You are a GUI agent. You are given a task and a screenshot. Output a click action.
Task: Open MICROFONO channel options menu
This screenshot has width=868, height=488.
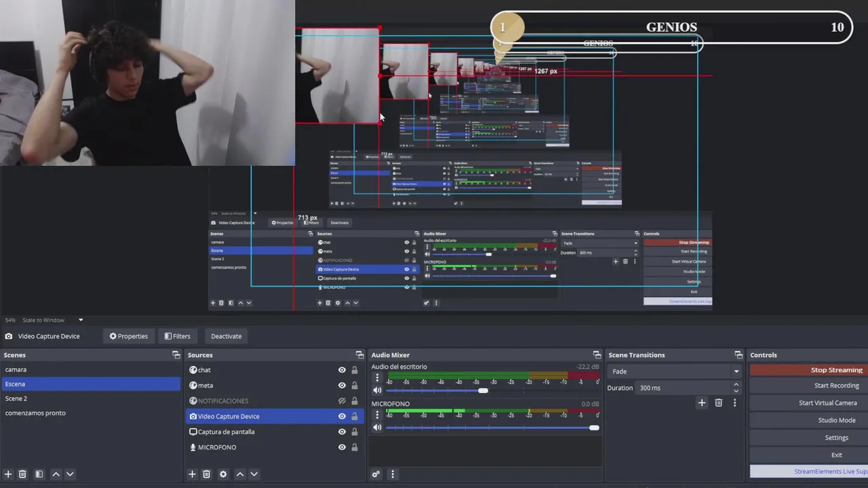[377, 415]
